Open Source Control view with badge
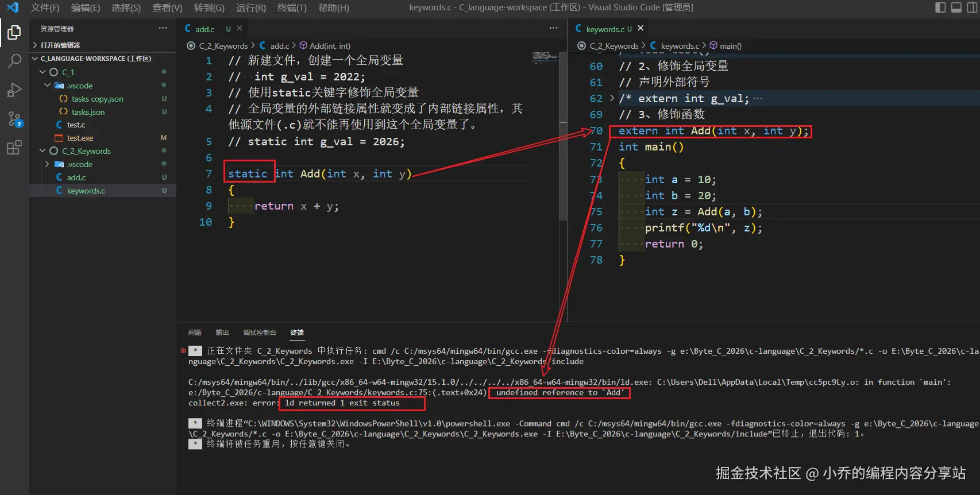980x495 pixels. [x=14, y=119]
